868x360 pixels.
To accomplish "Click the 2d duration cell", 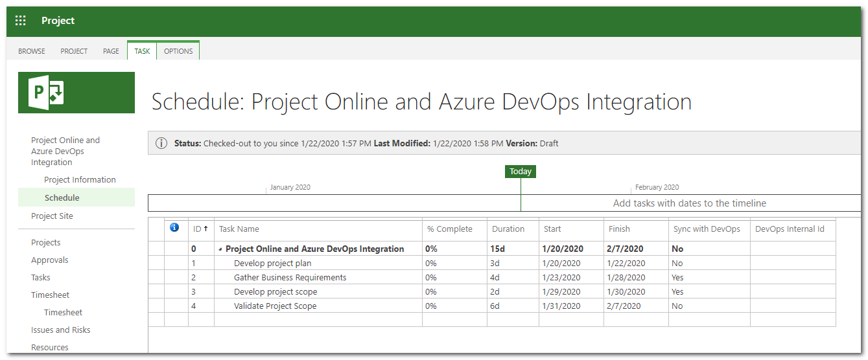I will pyautogui.click(x=513, y=292).
